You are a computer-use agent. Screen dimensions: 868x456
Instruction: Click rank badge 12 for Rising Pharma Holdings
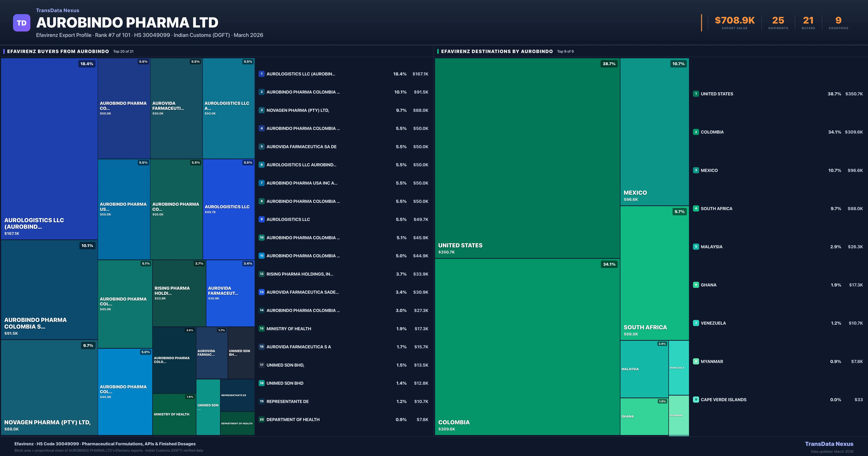coord(261,274)
